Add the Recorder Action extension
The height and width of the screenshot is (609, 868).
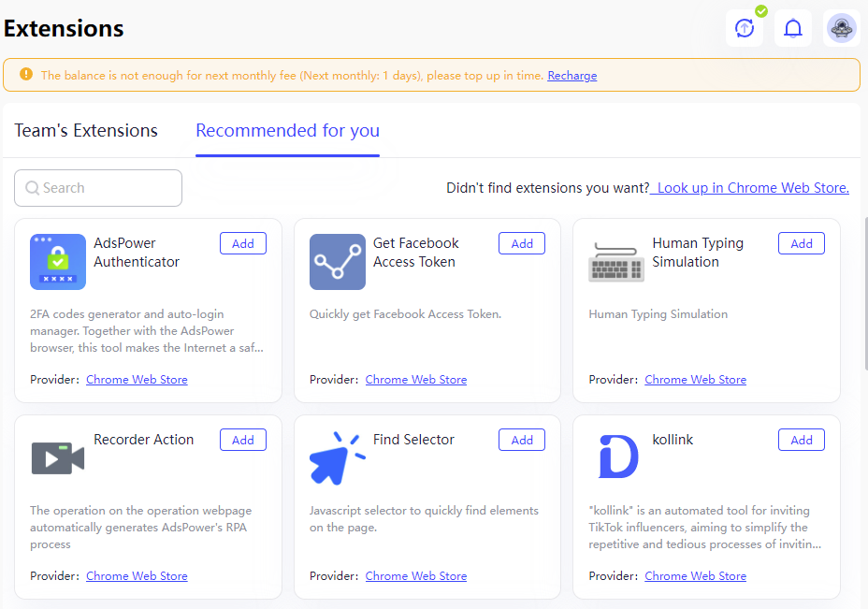point(243,440)
